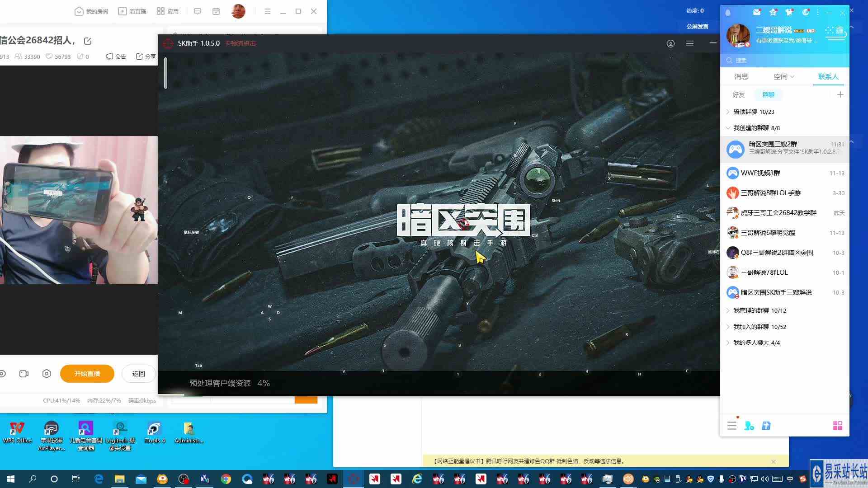868x488 pixels.
Task: Click the camera icon beside 开始直播
Action: [24, 374]
